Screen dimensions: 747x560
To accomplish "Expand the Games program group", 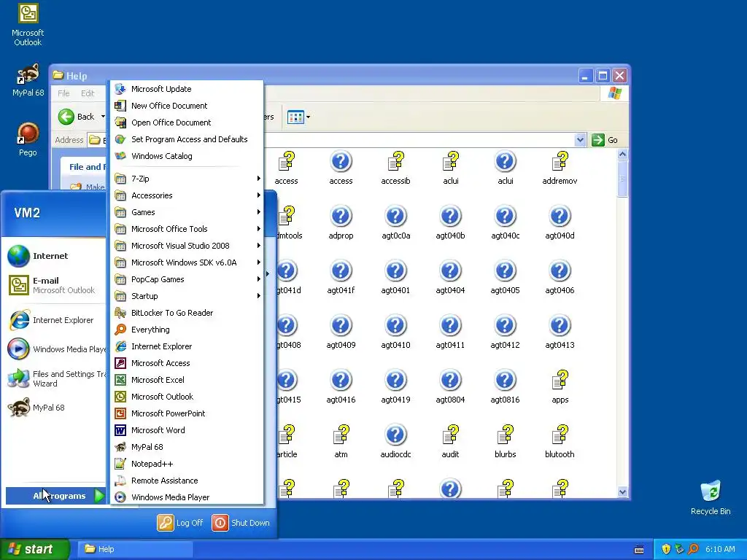I will coord(187,212).
